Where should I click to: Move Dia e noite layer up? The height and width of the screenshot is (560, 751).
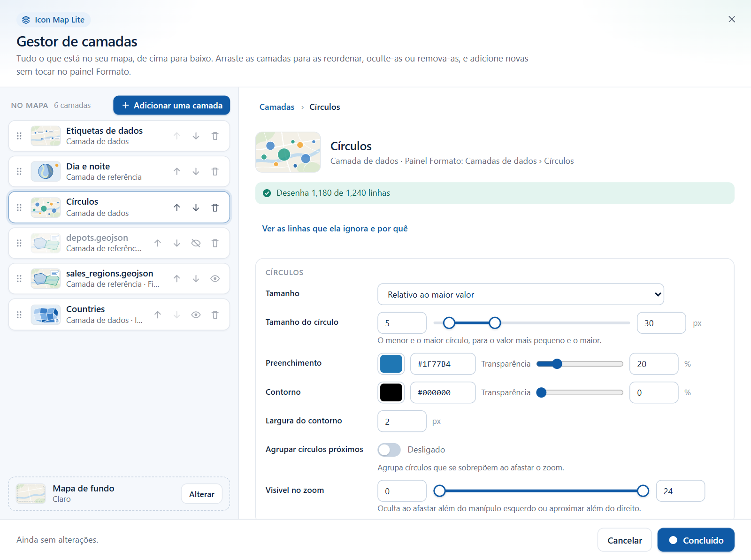pyautogui.click(x=176, y=172)
